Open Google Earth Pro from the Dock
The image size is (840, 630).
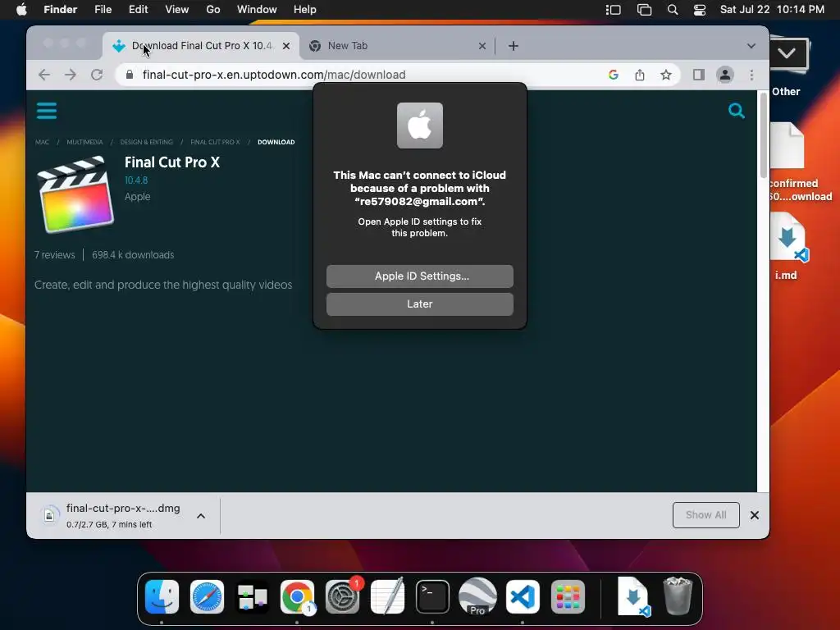[x=477, y=597]
